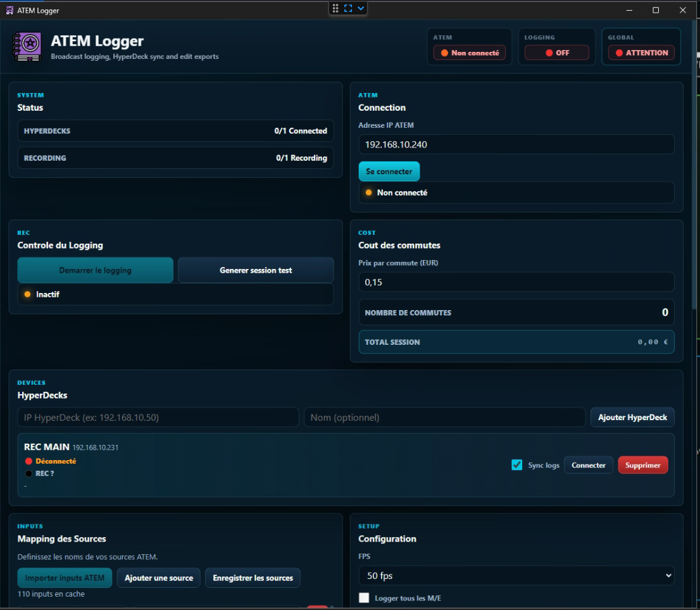Click the grid dots icon in title bar
Viewport: 700px width, 610px height.
pyautogui.click(x=335, y=8)
